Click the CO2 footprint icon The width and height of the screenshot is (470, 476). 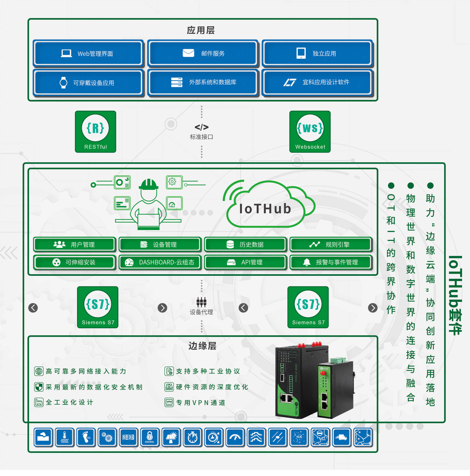[86, 437]
